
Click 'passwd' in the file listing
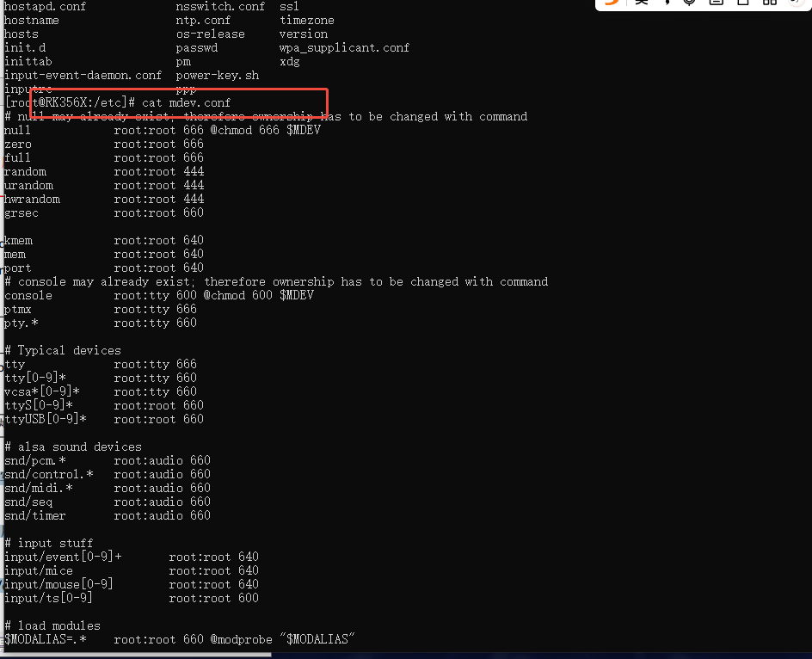coord(197,47)
